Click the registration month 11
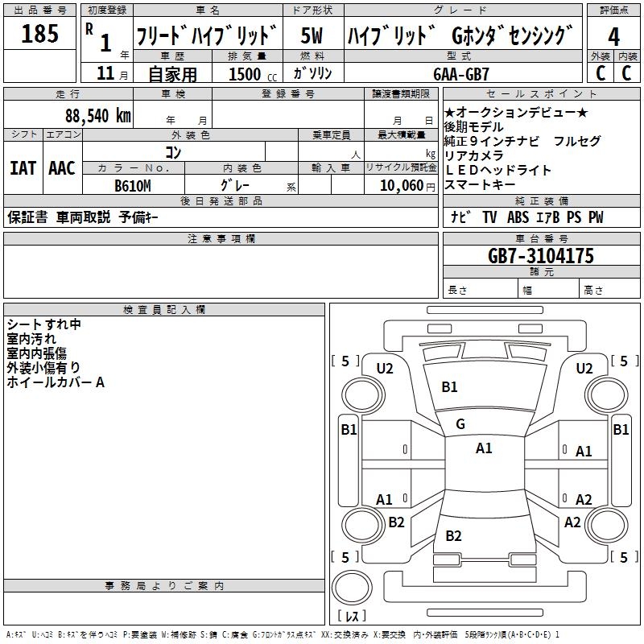The height and width of the screenshot is (644, 644). (105, 73)
